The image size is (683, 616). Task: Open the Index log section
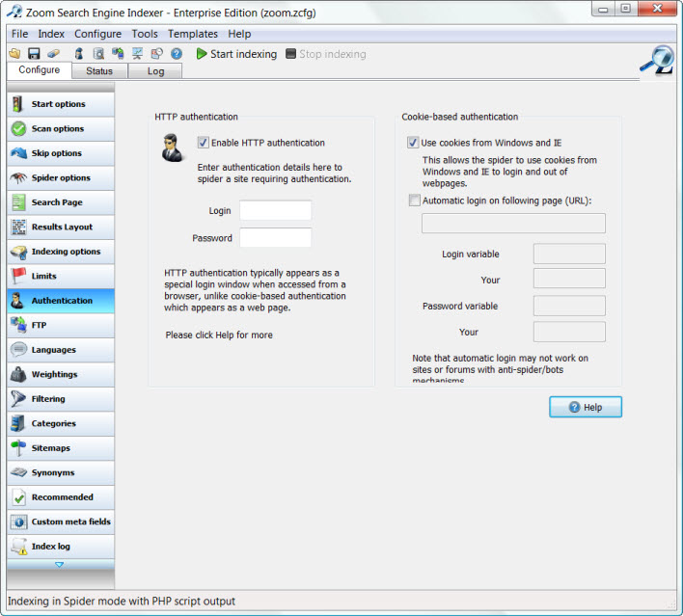61,547
